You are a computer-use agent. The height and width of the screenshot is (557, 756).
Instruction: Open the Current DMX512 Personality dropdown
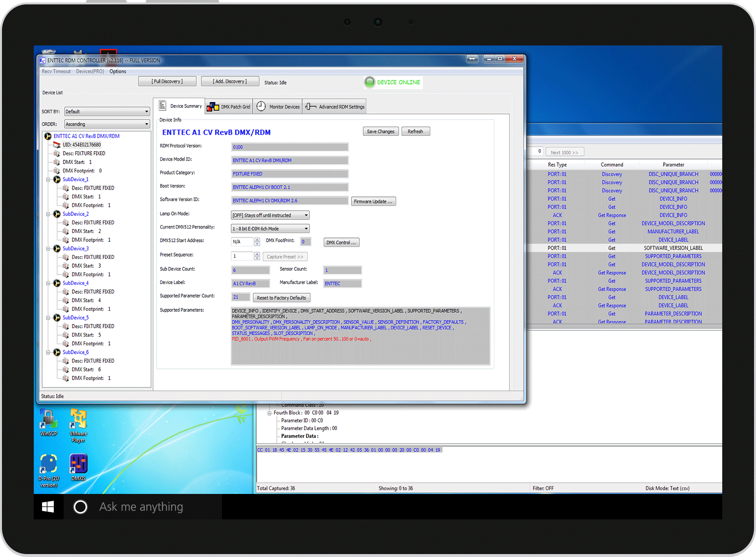270,229
